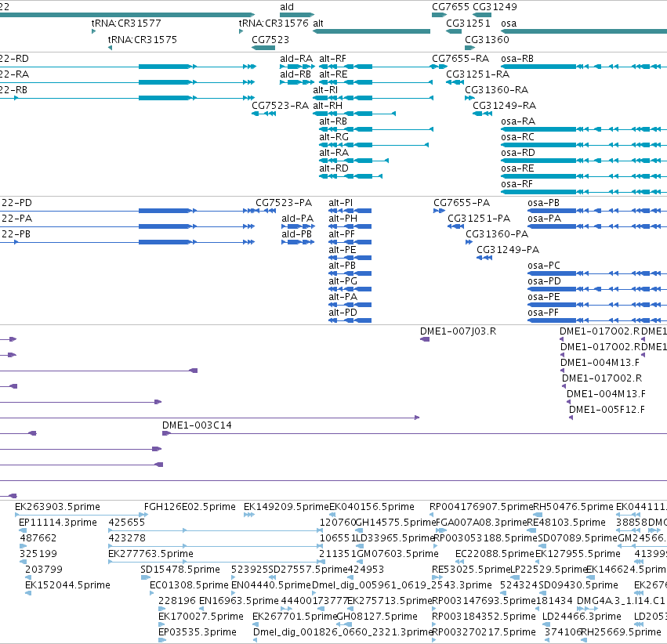
Task: Select transcript alt-RD
Action: click(x=334, y=168)
